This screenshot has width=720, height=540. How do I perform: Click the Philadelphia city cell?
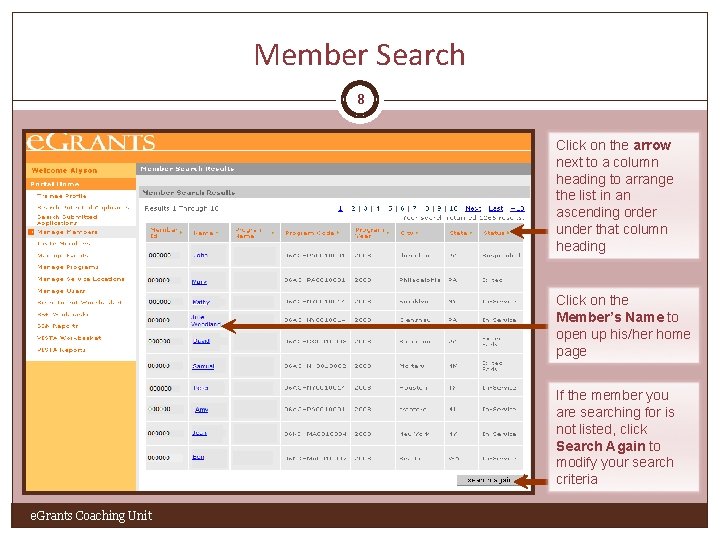[x=420, y=280]
